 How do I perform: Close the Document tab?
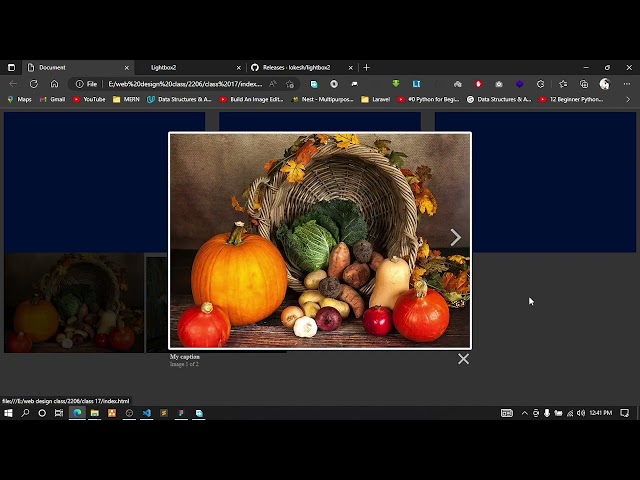click(x=127, y=68)
